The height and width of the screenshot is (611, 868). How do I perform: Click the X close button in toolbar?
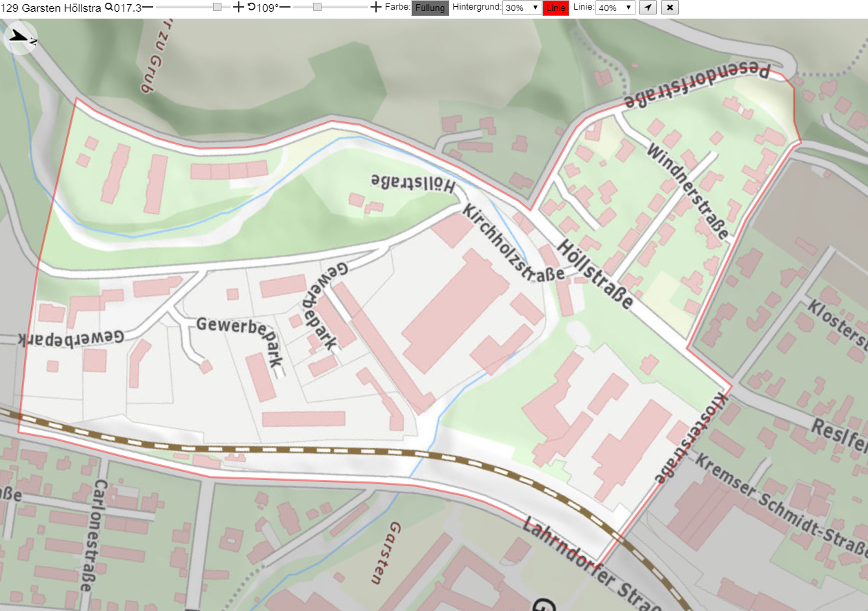point(670,8)
